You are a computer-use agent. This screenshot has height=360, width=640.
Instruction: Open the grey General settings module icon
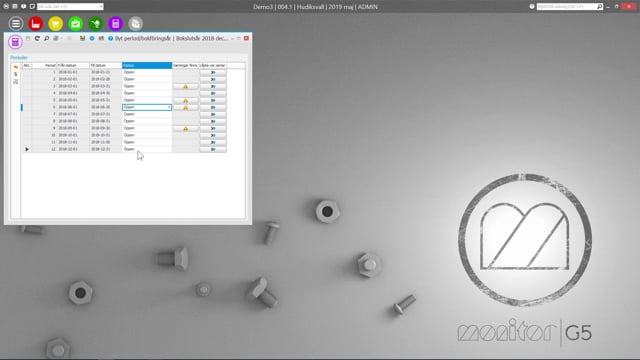pos(136,24)
